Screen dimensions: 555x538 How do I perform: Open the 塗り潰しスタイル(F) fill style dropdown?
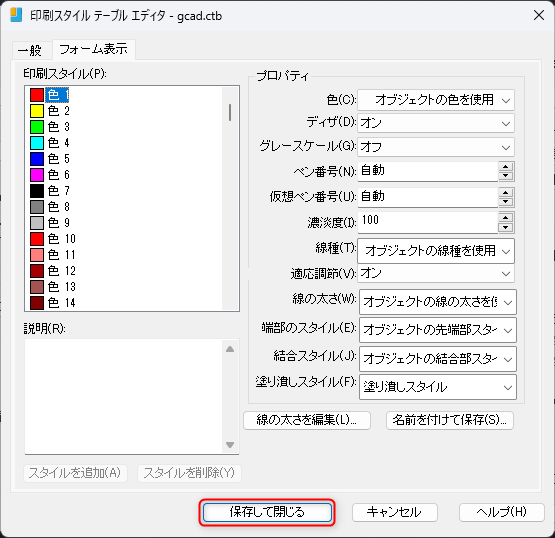click(438, 387)
